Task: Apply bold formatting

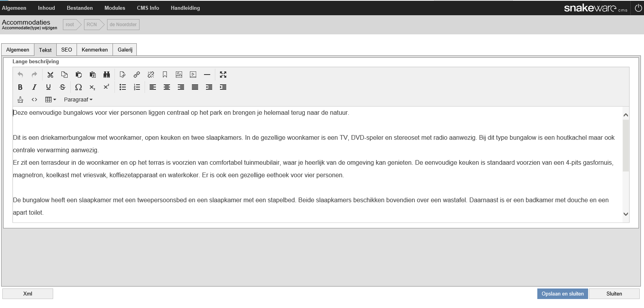Action: pyautogui.click(x=20, y=87)
